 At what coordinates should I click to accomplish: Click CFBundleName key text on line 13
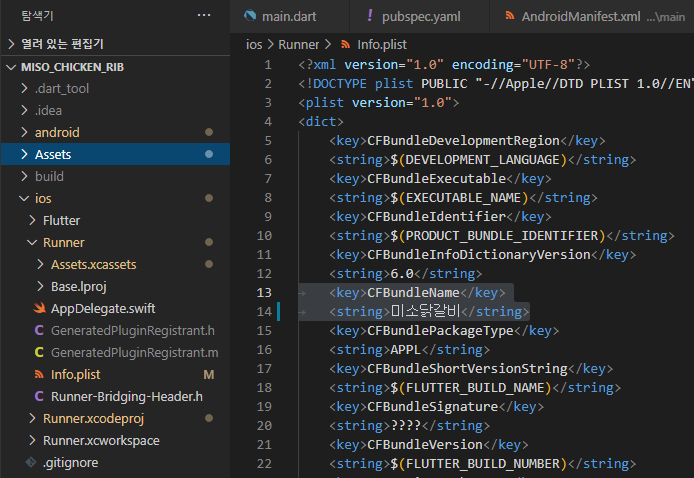[x=413, y=293]
